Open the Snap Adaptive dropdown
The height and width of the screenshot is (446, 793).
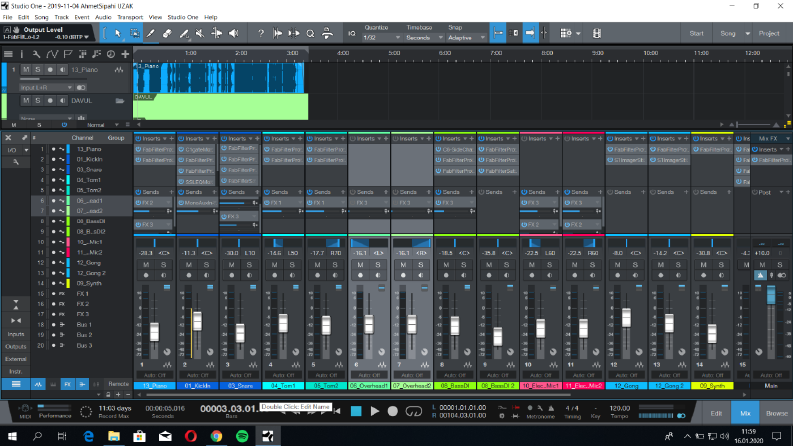click(466, 38)
